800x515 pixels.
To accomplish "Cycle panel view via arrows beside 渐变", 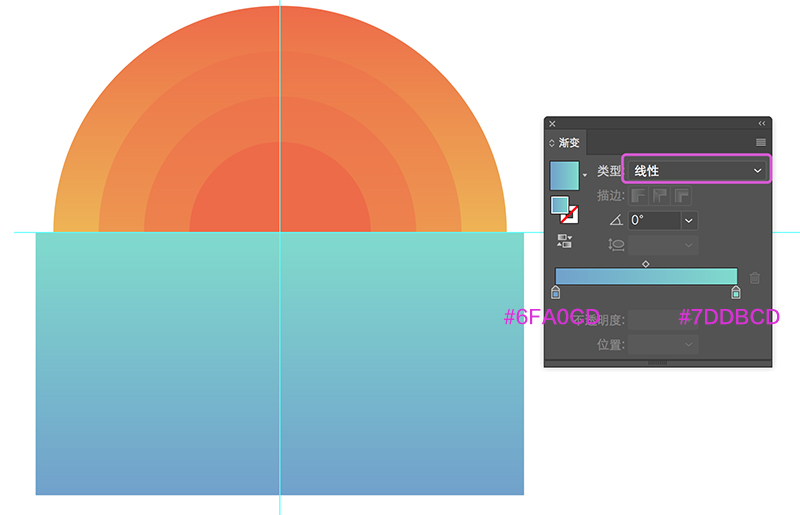I will tap(552, 143).
